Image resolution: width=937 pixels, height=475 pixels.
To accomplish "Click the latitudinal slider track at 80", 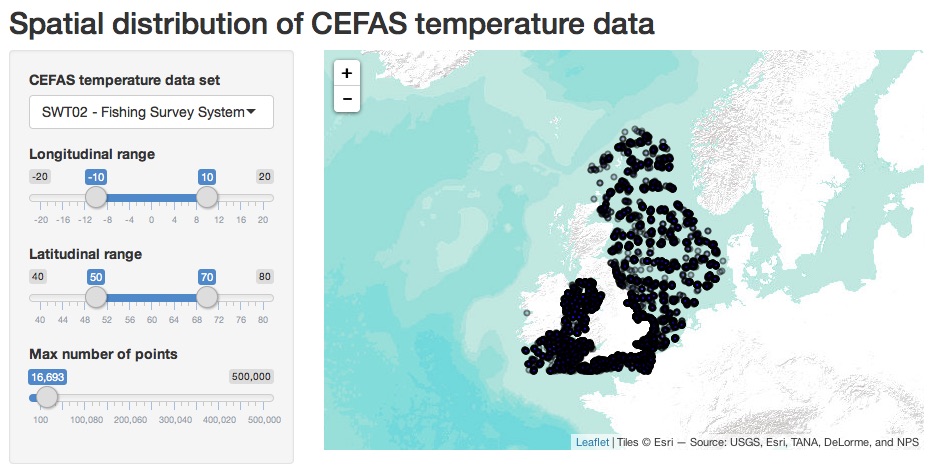I will [x=263, y=298].
